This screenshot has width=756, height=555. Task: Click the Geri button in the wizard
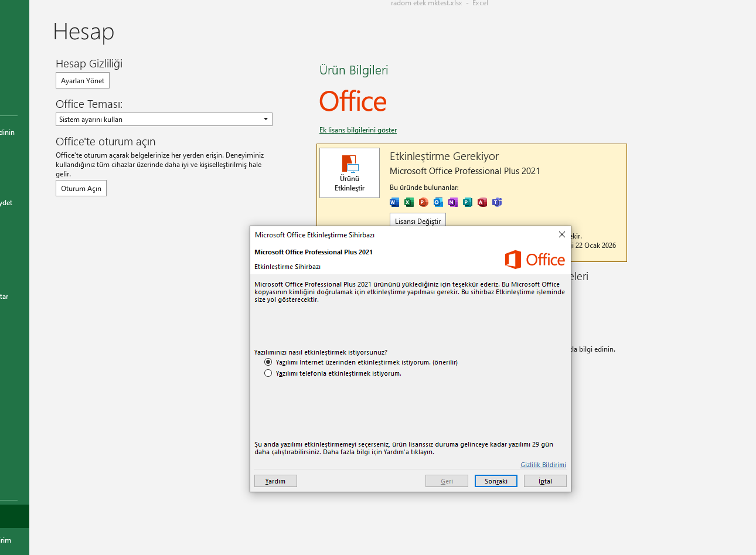[x=447, y=481]
